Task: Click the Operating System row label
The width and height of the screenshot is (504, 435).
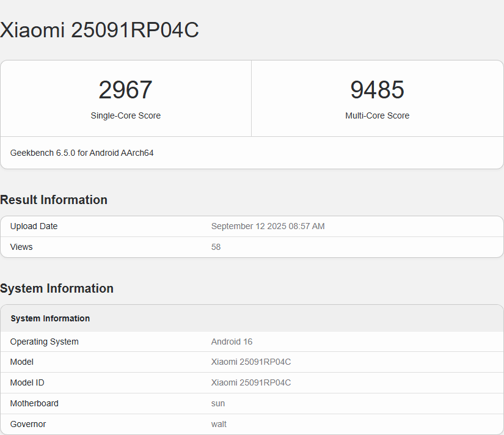Action: pos(44,342)
